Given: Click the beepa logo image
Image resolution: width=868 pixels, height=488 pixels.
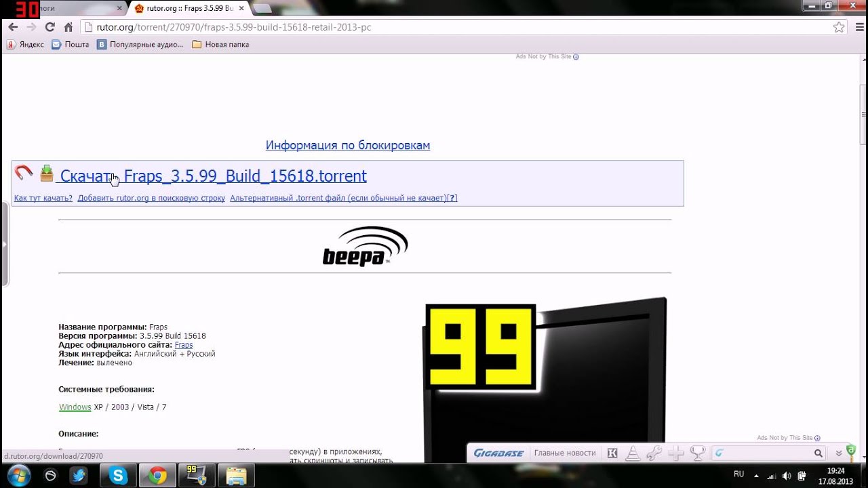Looking at the screenshot, I should (365, 246).
